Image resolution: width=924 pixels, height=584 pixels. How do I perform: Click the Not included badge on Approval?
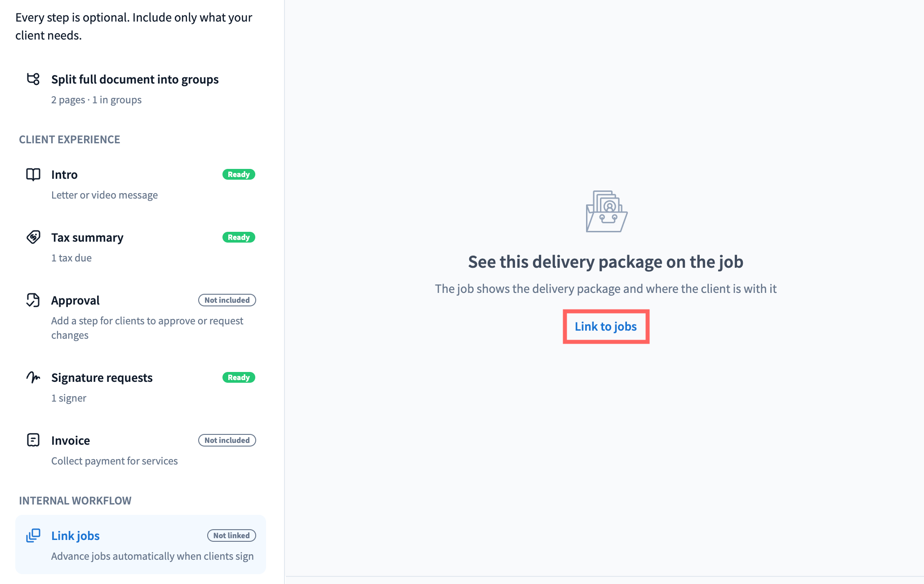tap(227, 300)
